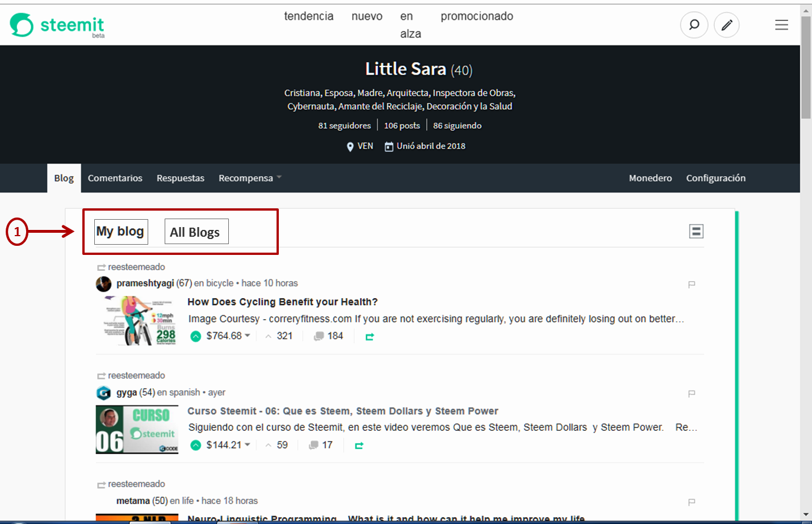
Task: Resteem the Curso Steemit 06 post
Action: click(x=359, y=446)
